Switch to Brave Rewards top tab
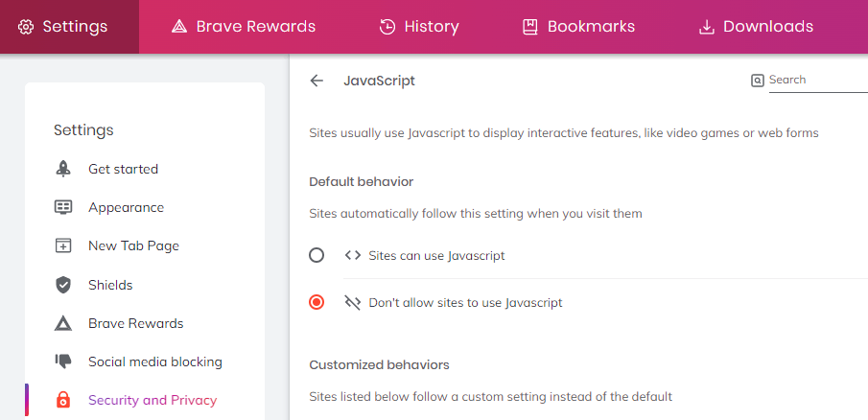 (244, 27)
